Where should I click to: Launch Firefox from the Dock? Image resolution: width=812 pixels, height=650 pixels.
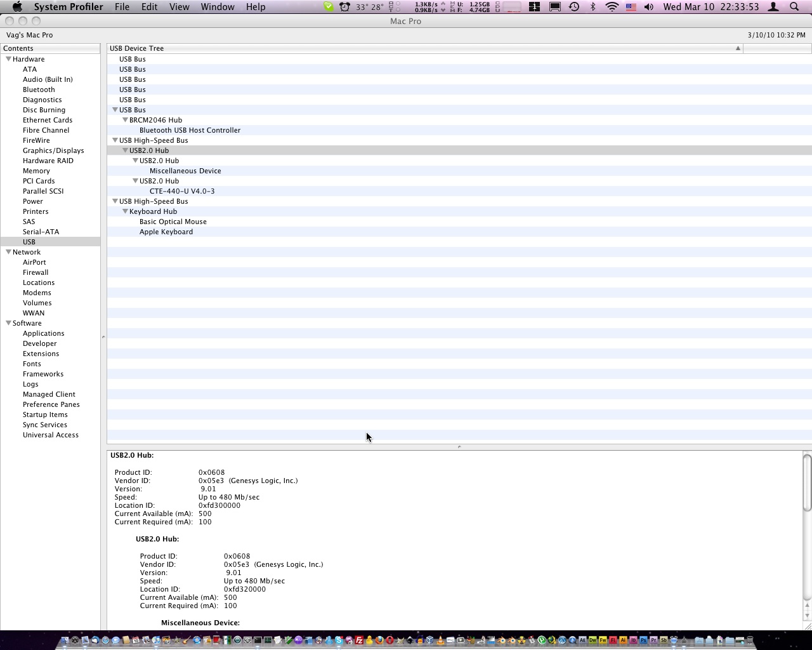[x=380, y=640]
